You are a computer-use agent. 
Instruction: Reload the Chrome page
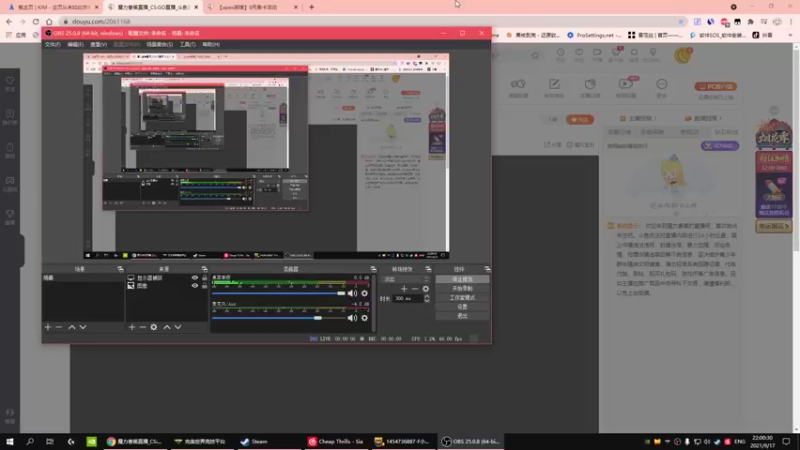pos(36,21)
